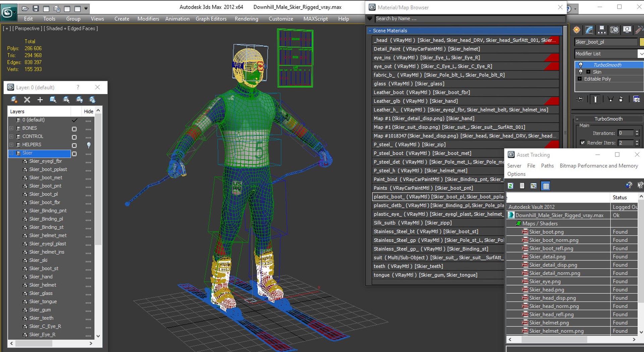Expand Skin modifier sub-objects
The image size is (644, 352).
point(588,72)
